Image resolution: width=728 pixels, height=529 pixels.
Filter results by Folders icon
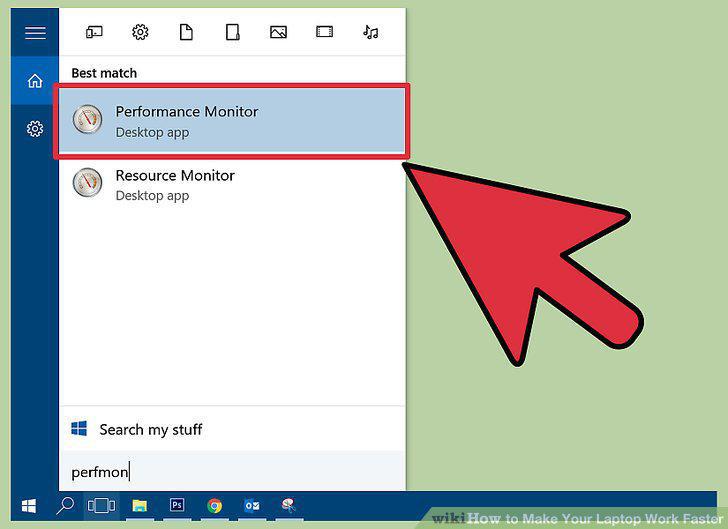pyautogui.click(x=232, y=32)
